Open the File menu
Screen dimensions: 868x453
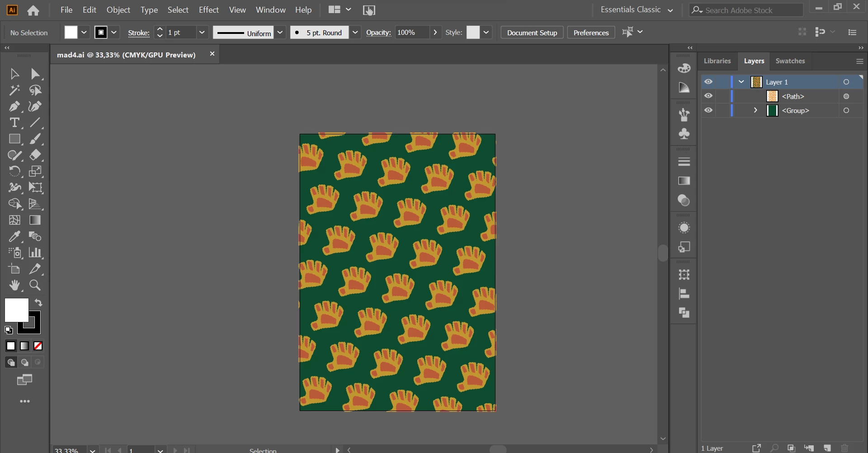click(x=66, y=10)
